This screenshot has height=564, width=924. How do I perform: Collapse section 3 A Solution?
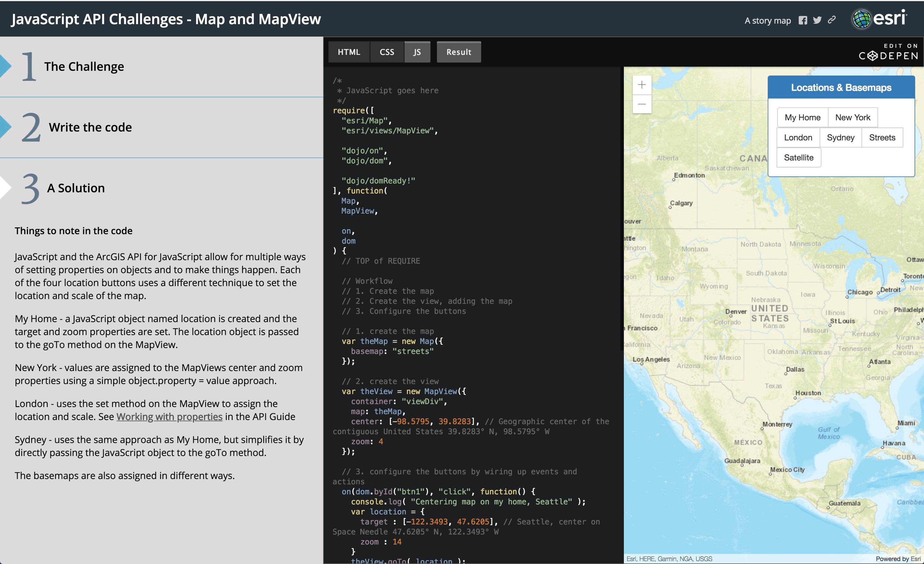click(x=76, y=188)
